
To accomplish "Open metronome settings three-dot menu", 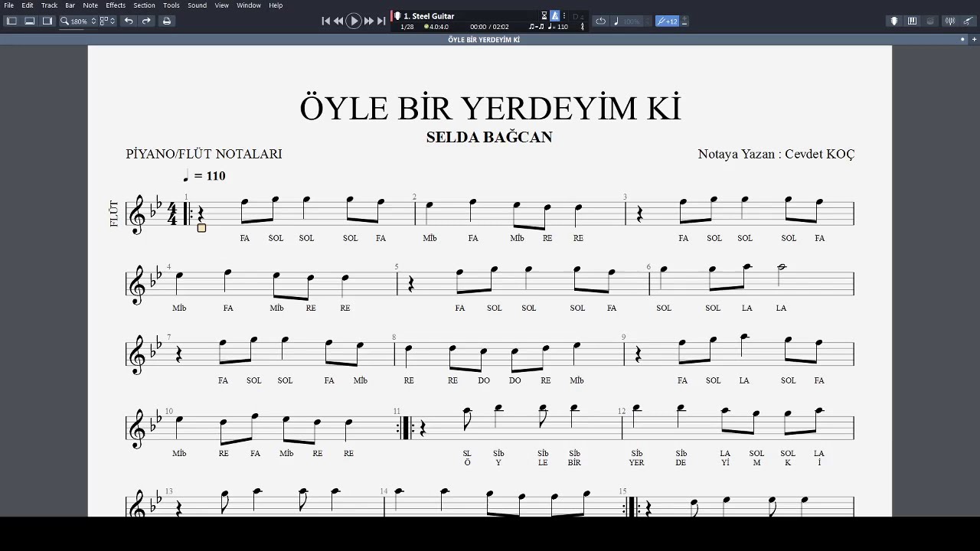I will (563, 15).
